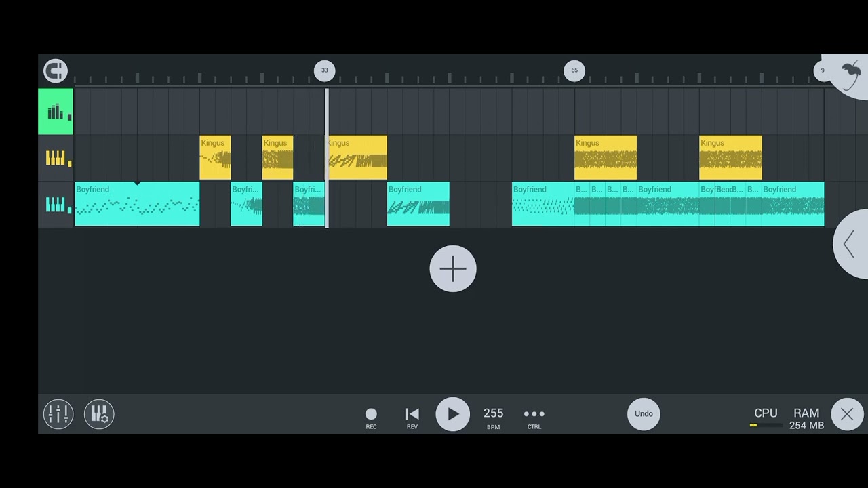This screenshot has width=868, height=488.
Task: Select the second Kingus clip
Action: click(277, 158)
